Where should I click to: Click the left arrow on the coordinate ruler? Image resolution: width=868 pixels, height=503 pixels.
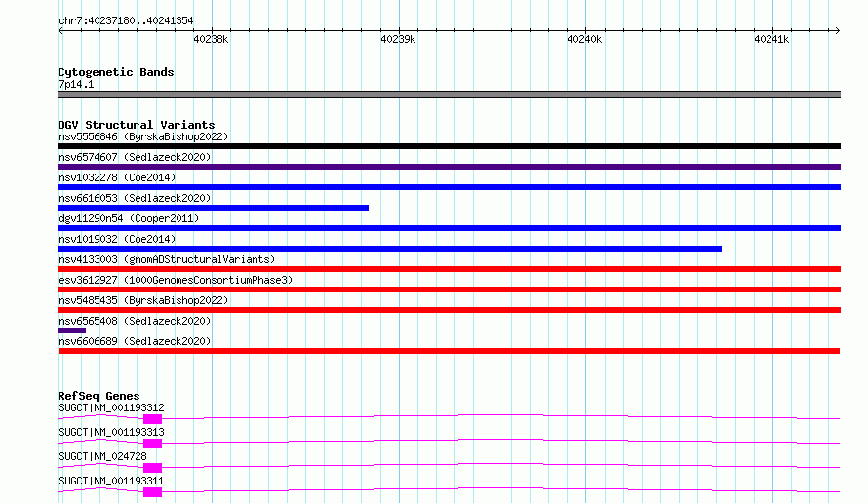pyautogui.click(x=60, y=31)
